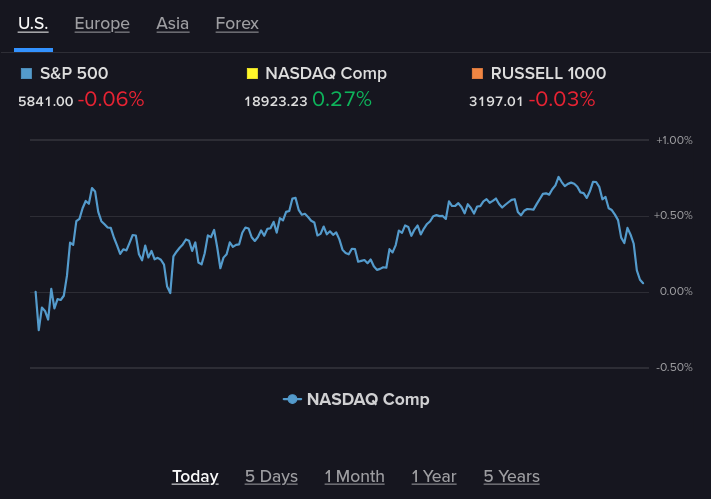Viewport: 711px width, 499px height.
Task: Click the end point of the NASDAQ line
Action: point(643,283)
